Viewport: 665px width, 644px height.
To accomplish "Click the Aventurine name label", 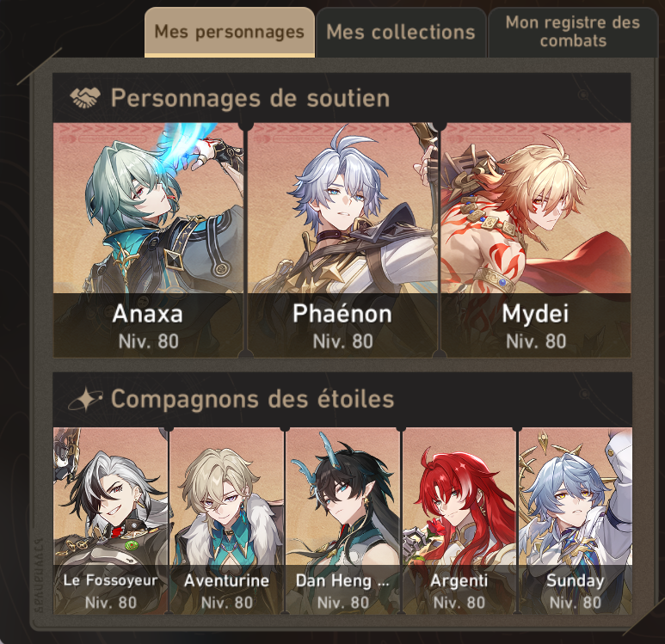I will 226,580.
